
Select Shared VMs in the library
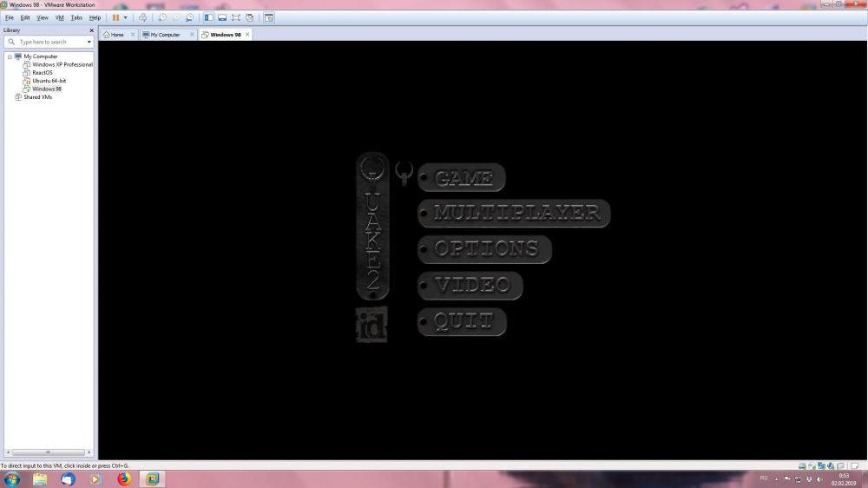coord(37,97)
